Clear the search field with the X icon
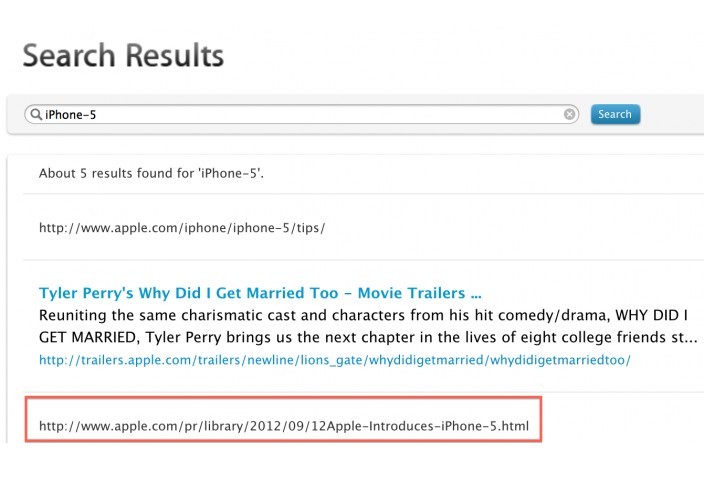The height and width of the screenshot is (479, 707). pos(569,114)
